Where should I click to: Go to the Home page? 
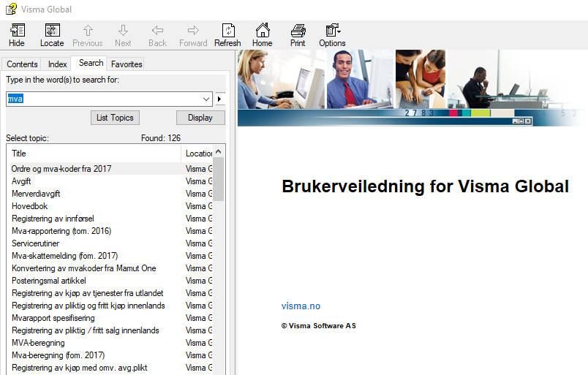263,35
